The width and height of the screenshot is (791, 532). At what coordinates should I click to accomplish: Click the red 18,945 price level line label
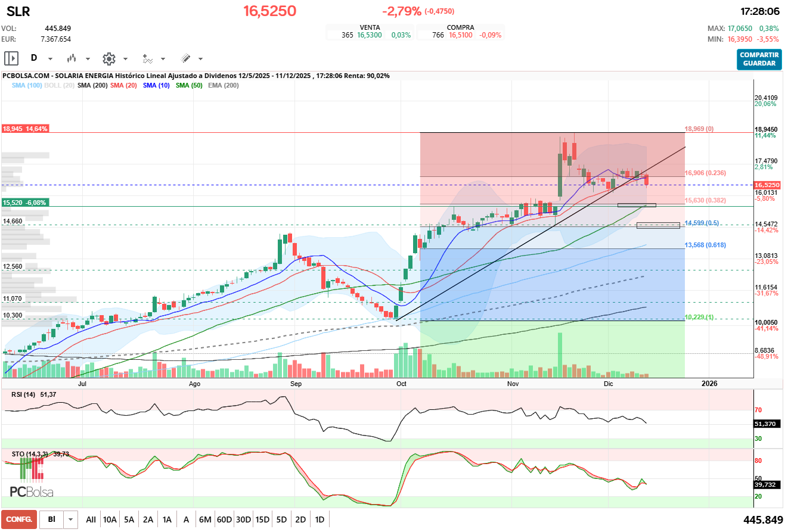point(25,129)
